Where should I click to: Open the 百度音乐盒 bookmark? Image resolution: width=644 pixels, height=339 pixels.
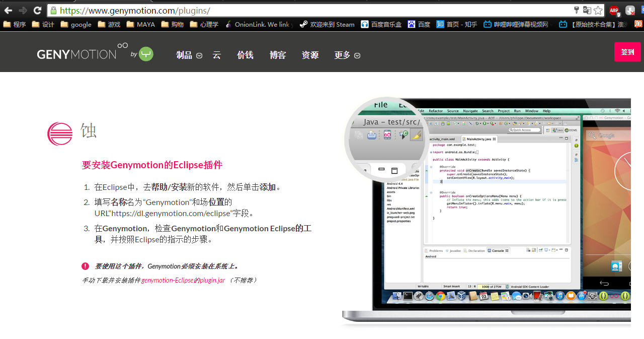(x=381, y=24)
